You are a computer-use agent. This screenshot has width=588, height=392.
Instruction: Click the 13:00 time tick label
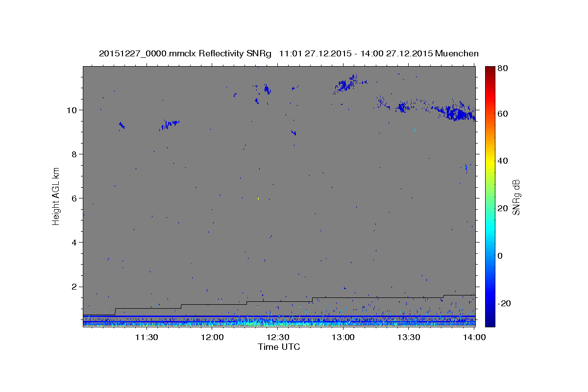point(343,338)
